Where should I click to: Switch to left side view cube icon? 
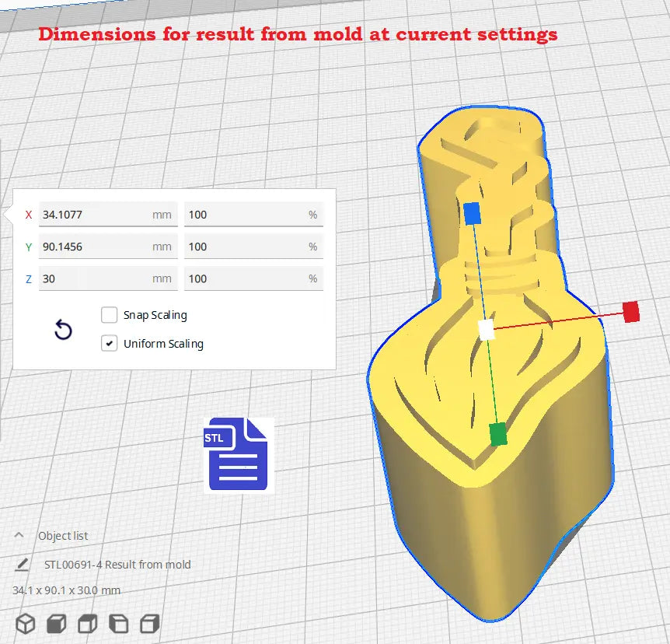pos(118,623)
